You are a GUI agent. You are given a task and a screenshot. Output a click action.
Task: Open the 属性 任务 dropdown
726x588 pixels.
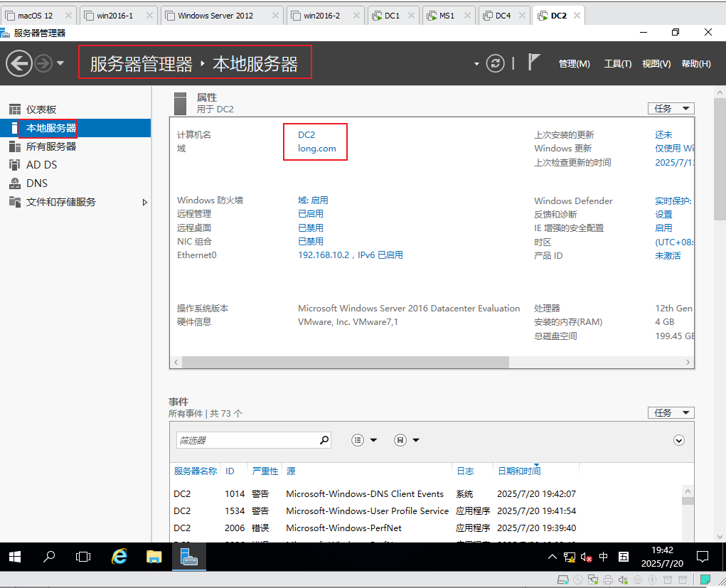671,108
